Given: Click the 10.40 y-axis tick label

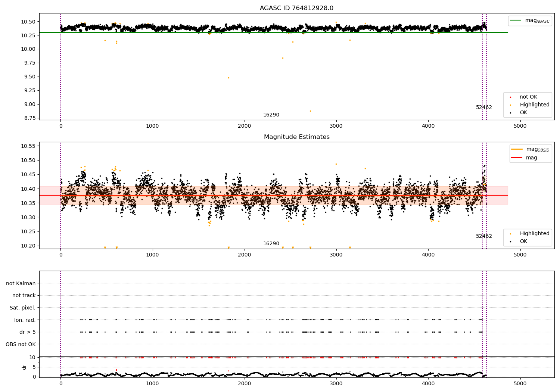Looking at the screenshot, I should (x=28, y=189).
